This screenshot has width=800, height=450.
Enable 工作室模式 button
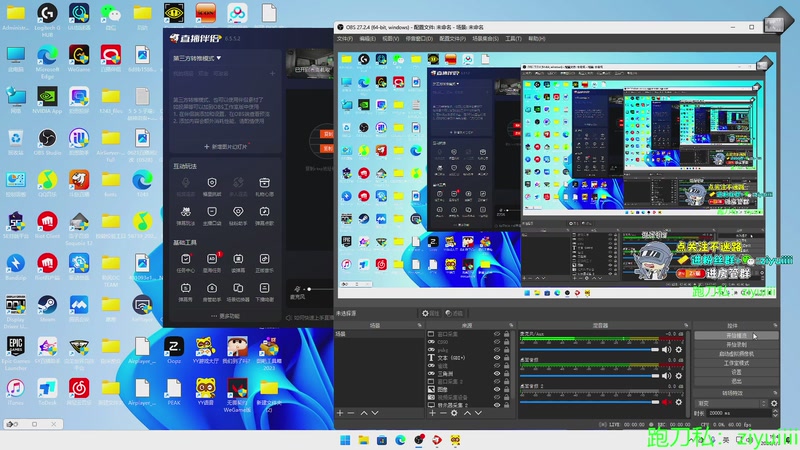736,363
